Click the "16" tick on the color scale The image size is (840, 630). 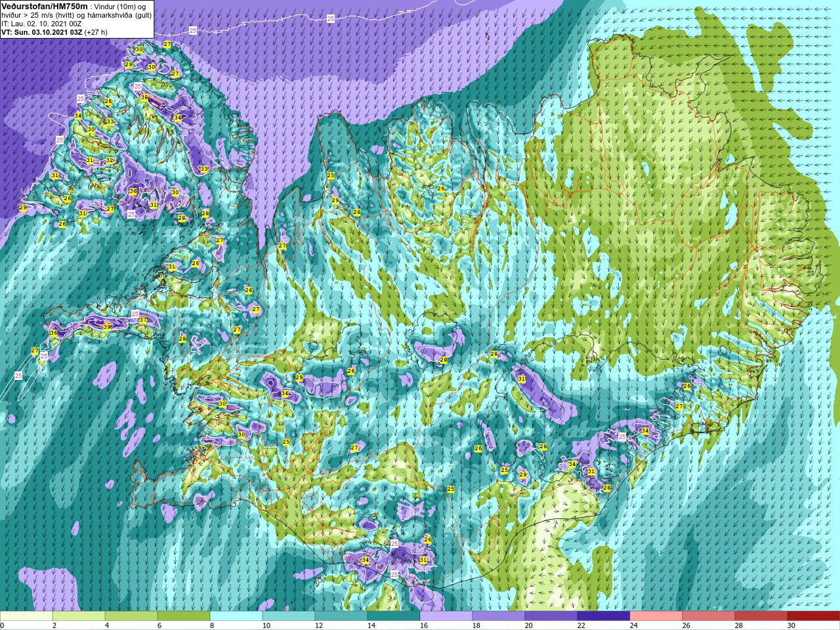pos(425,626)
